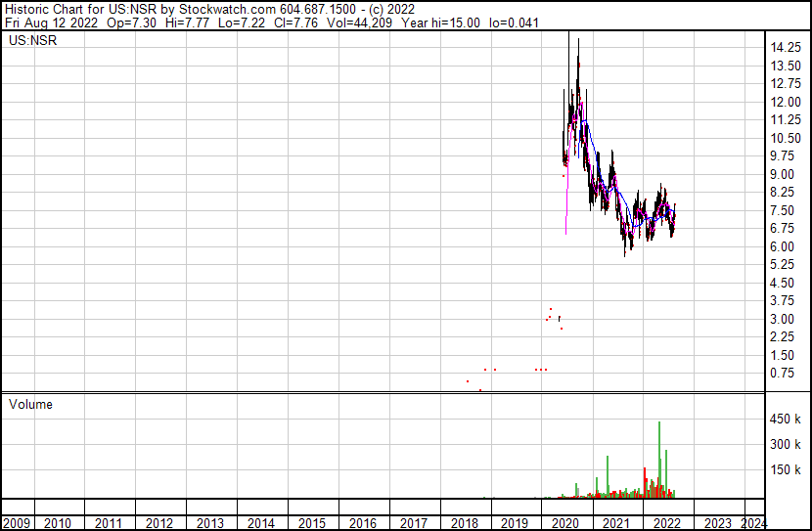Click the 150 k volume axis label
812x531 pixels.
coord(787,470)
